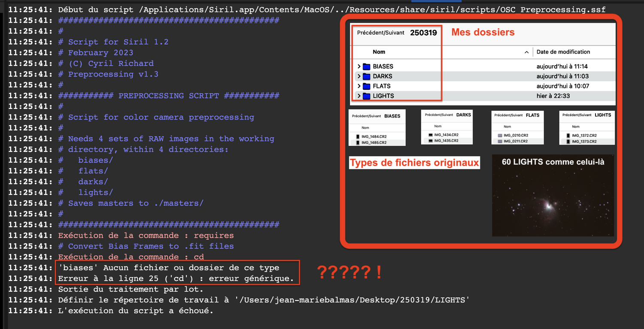Viewport: 644px width, 329px height.
Task: Select the LIGHTS folder name in the 250319 list
Action: click(383, 96)
